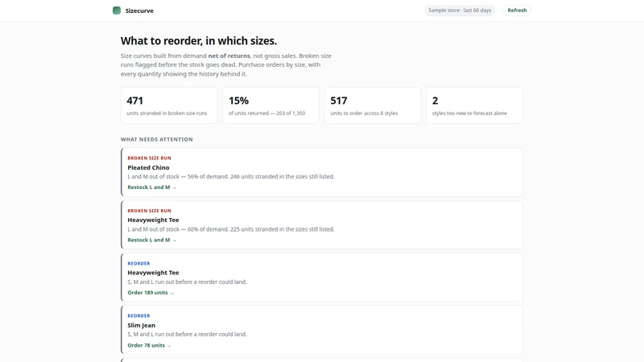
Task: Click the arrow beside Pleated Chino restock link
Action: [174, 187]
